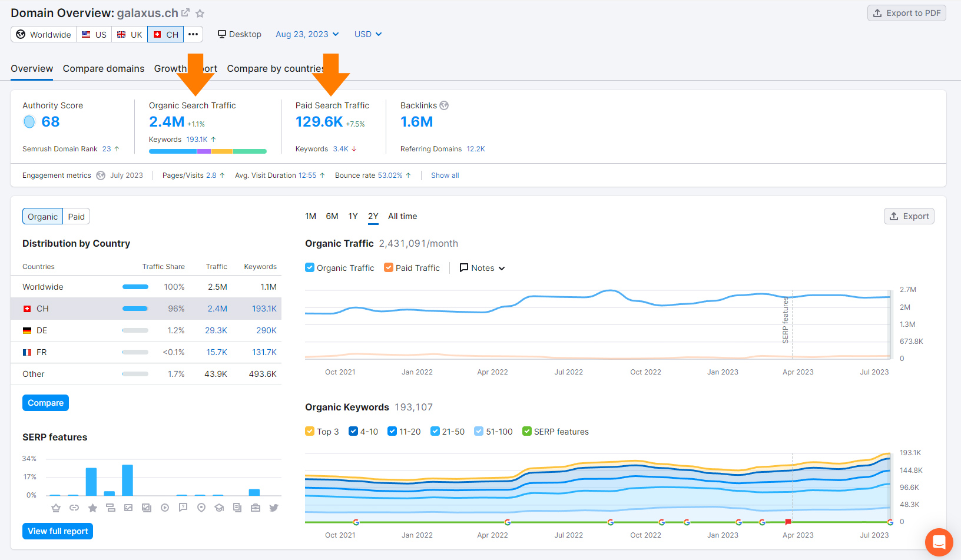This screenshot has height=560, width=961.
Task: Open the Show all engagement link
Action: click(445, 175)
